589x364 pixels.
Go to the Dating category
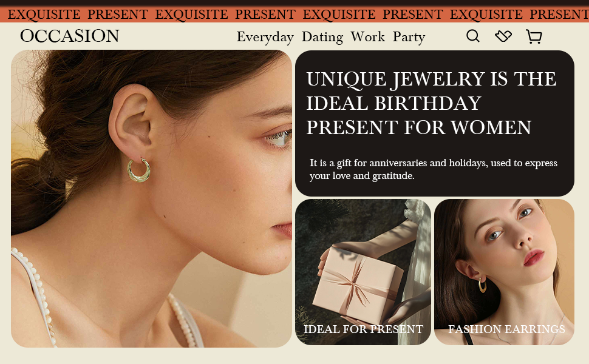(322, 37)
